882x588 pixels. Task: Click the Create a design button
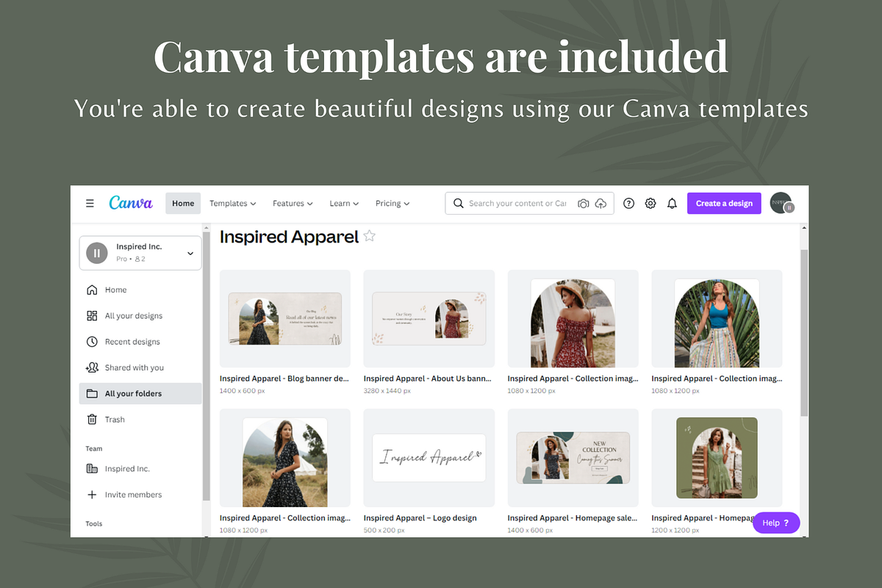click(x=724, y=204)
